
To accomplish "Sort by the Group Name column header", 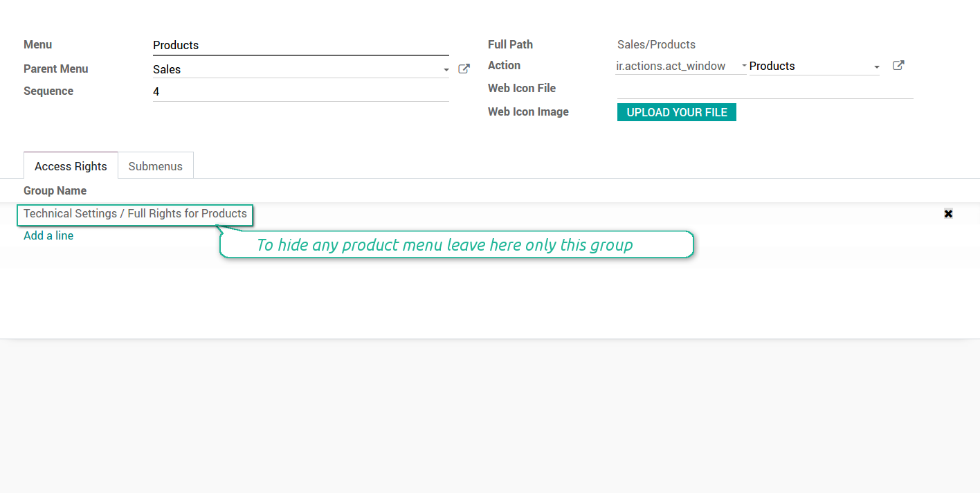I will (55, 190).
